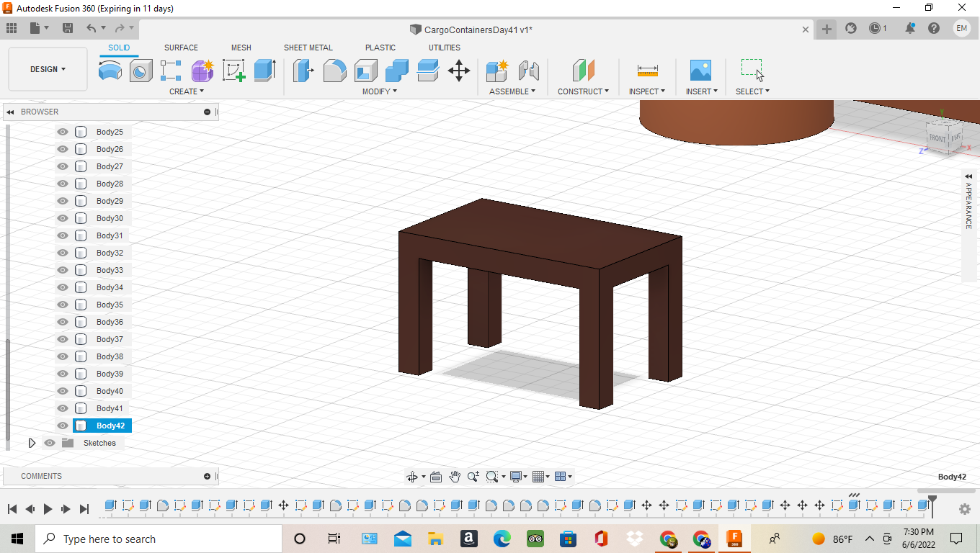Click the SOLID tab

point(119,48)
